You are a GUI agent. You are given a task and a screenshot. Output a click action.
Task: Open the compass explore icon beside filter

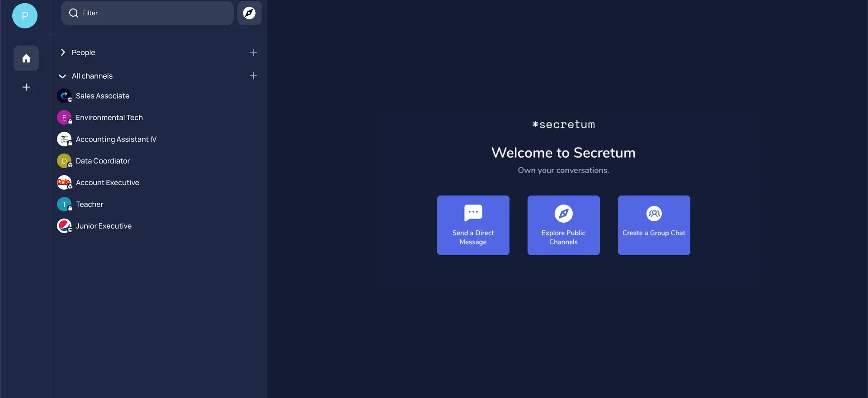click(249, 13)
